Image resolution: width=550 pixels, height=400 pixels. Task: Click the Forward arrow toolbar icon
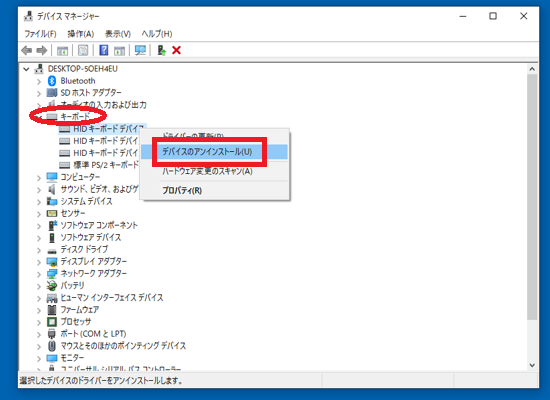click(x=42, y=51)
